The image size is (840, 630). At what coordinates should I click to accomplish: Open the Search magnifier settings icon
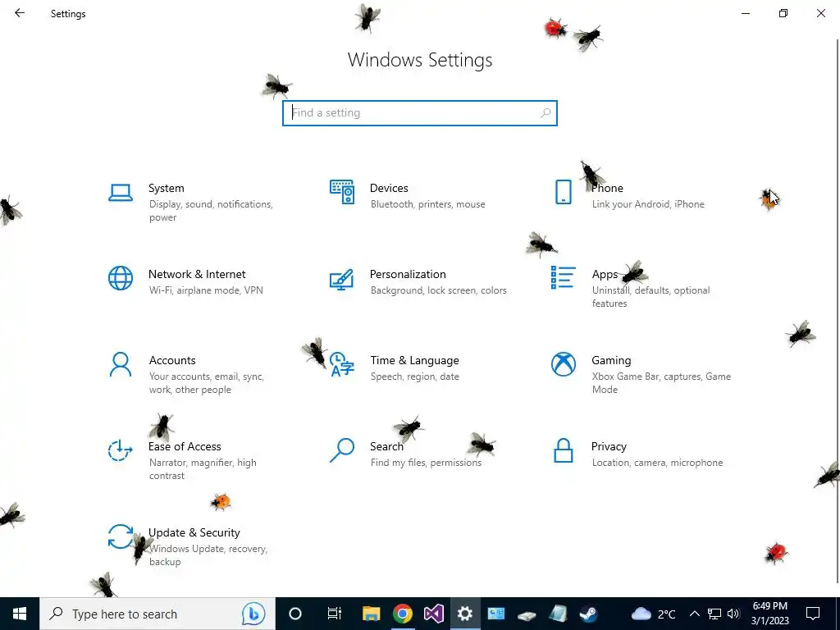pos(342,450)
